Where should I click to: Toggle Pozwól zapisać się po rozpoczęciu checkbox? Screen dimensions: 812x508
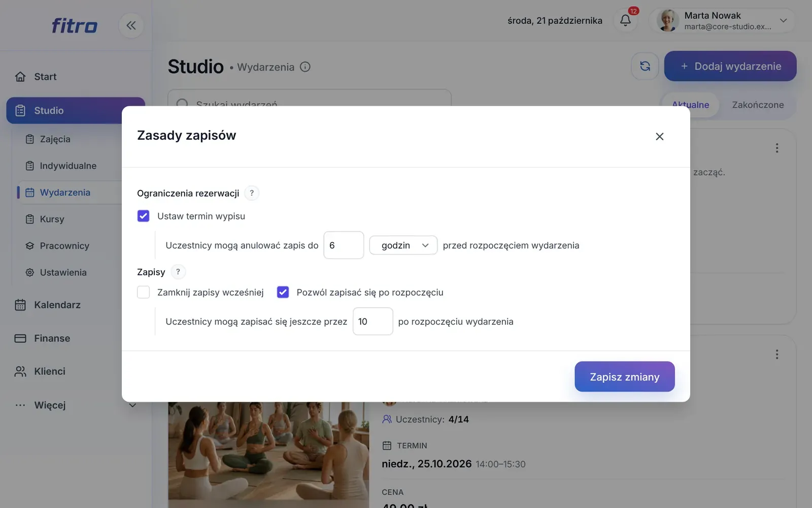pos(283,292)
